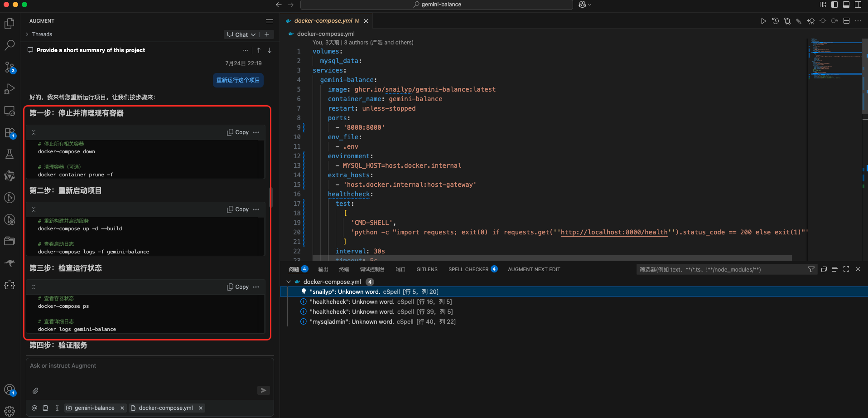Image resolution: width=868 pixels, height=418 pixels.
Task: Open Accounts menu in activity bar
Action: (x=10, y=390)
